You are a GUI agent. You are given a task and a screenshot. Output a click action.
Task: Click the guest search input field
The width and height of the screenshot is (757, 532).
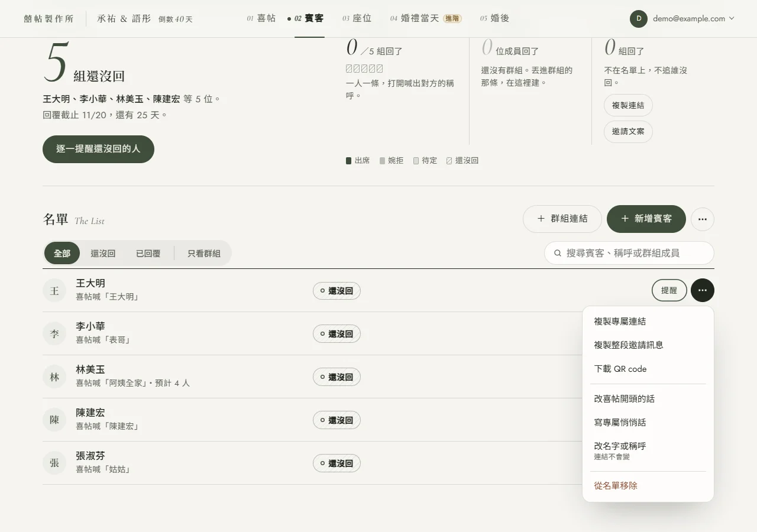[629, 253]
